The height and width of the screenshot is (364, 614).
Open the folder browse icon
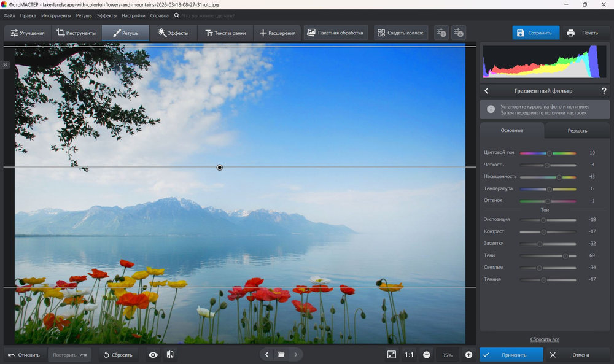point(281,355)
